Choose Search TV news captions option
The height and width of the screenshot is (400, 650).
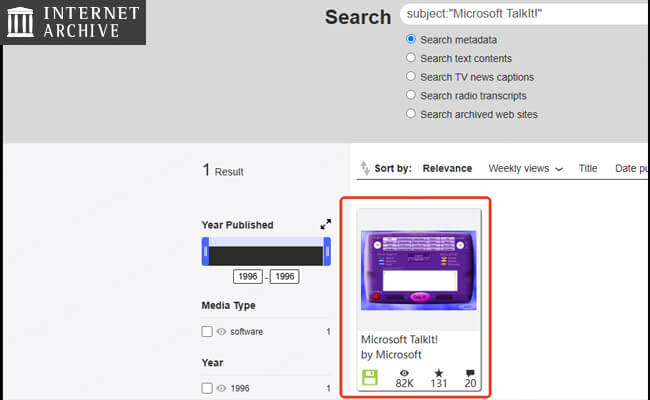pos(411,76)
